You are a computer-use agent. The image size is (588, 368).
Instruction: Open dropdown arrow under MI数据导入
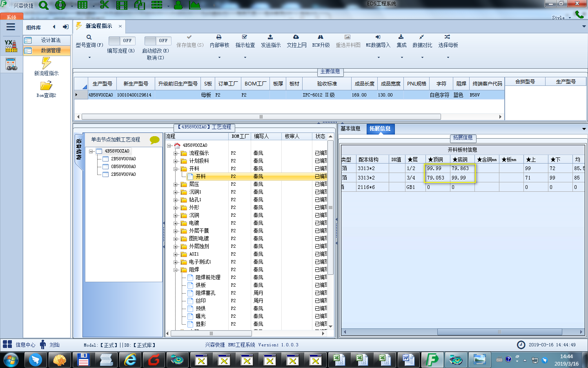pos(379,58)
